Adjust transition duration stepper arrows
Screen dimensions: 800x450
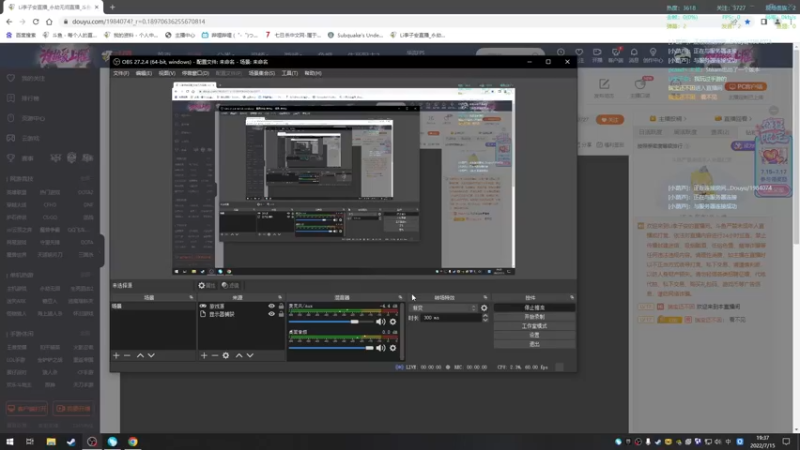[485, 317]
